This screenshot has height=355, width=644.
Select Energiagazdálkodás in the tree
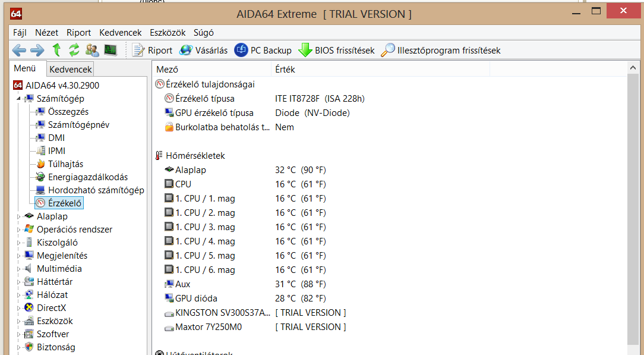82,177
